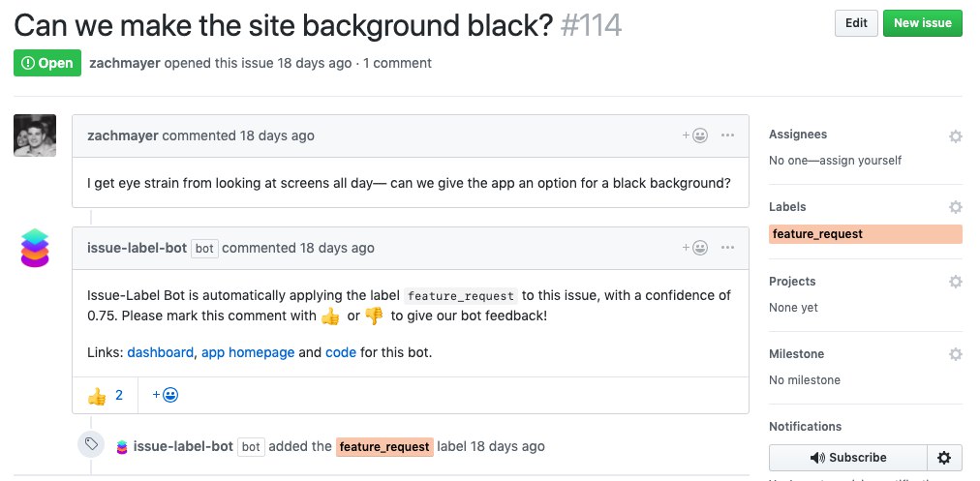Click the Edit title button

pyautogui.click(x=856, y=23)
